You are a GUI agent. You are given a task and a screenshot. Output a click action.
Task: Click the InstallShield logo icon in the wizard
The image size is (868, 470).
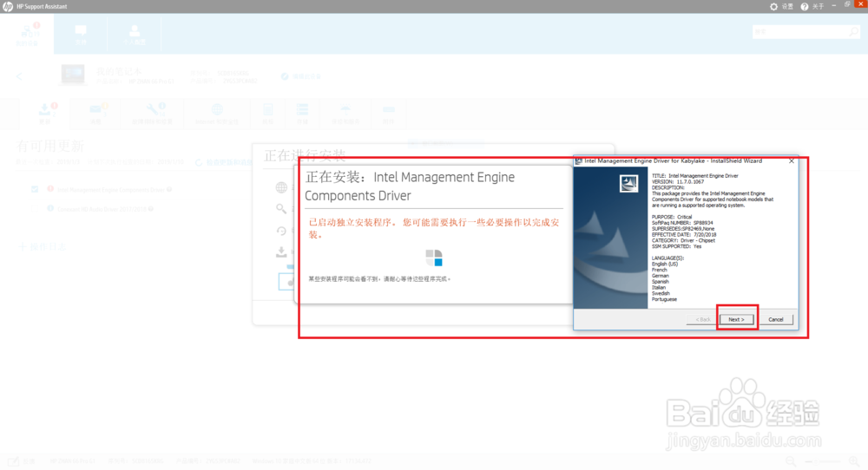628,184
